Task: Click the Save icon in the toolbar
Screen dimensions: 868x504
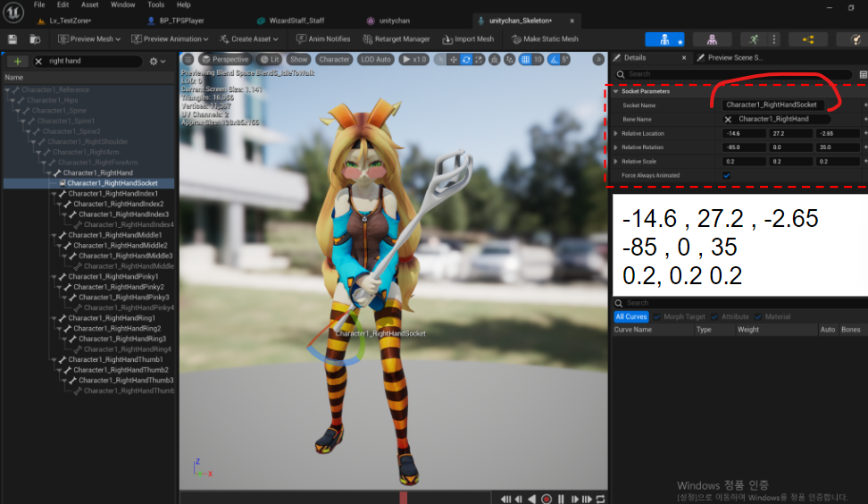Action: pos(13,38)
